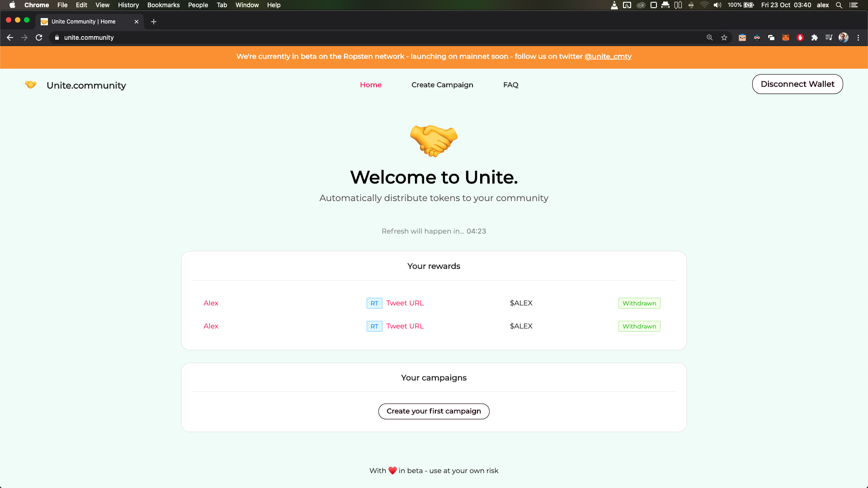The width and height of the screenshot is (868, 488).
Task: Open the Apple menu
Action: (12, 5)
